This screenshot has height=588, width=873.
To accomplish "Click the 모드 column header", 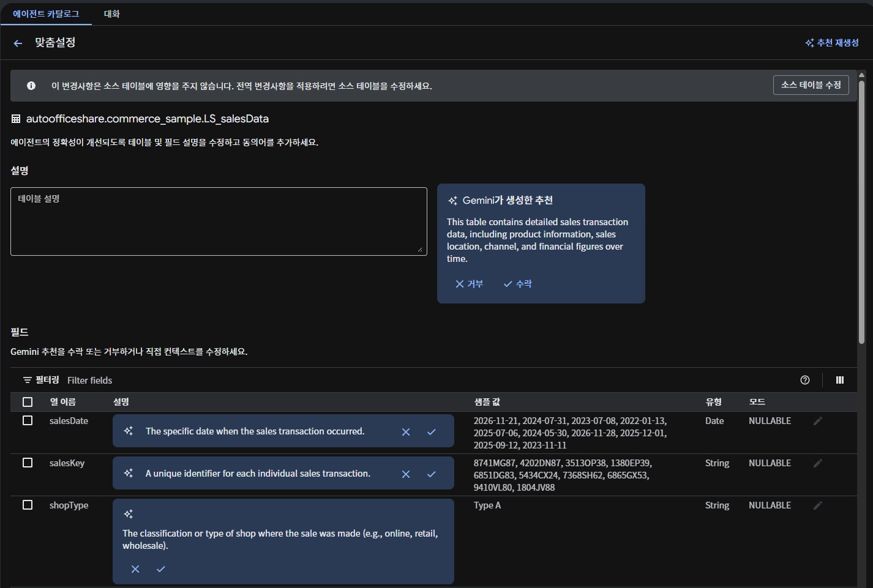I will 757,402.
